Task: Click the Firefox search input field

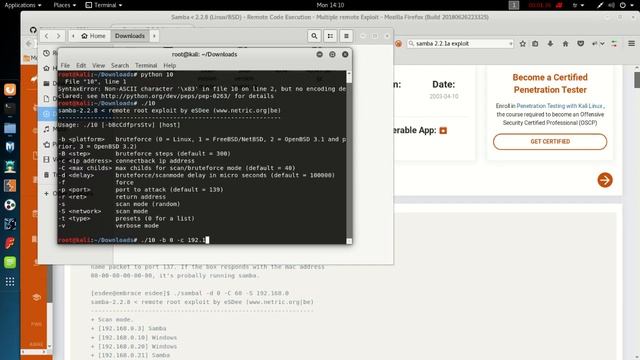Action: [460, 44]
